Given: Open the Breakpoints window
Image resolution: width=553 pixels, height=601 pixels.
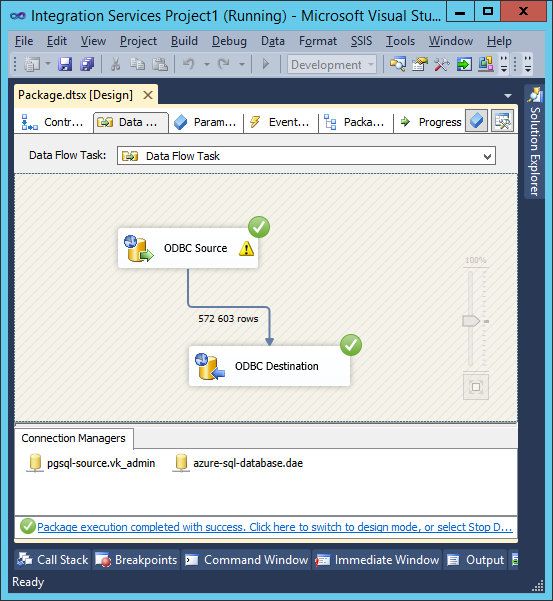Looking at the screenshot, I should point(136,560).
